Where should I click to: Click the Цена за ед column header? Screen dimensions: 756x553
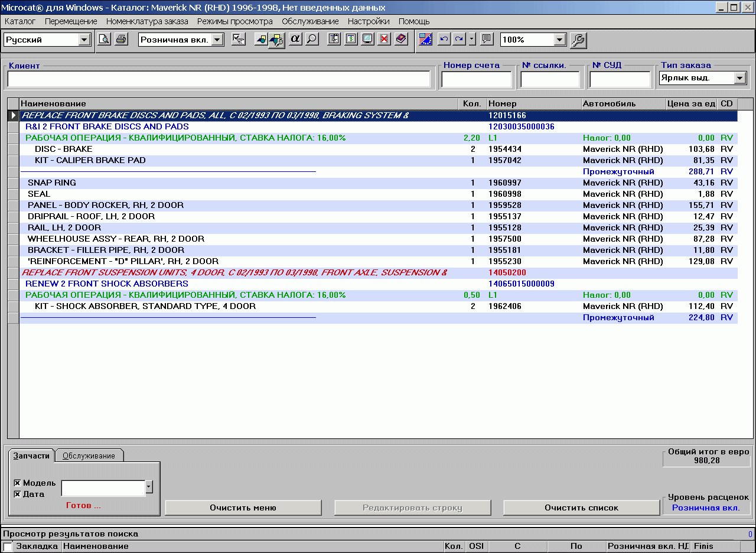coord(692,103)
